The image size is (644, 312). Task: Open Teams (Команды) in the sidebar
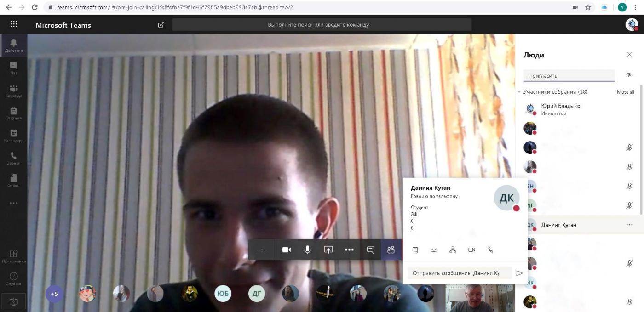[x=13, y=91]
